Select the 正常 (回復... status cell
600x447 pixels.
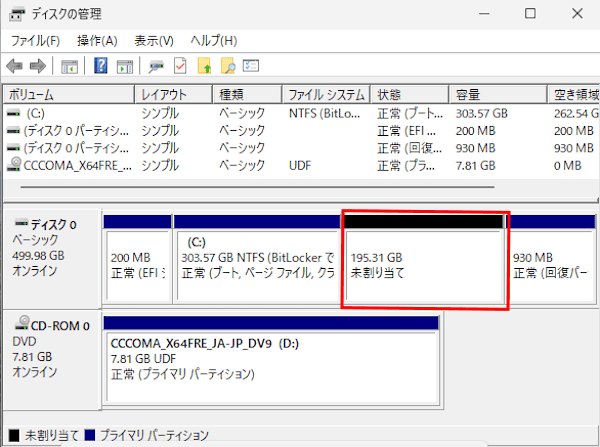[409, 148]
